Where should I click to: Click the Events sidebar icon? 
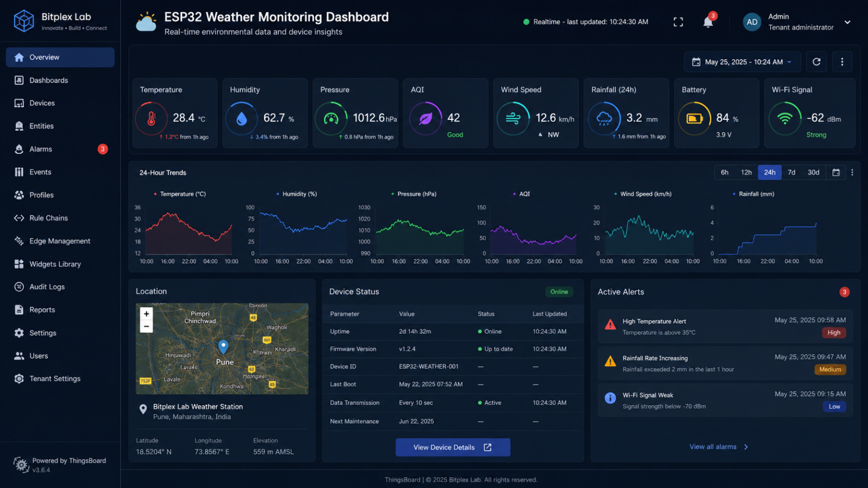19,172
